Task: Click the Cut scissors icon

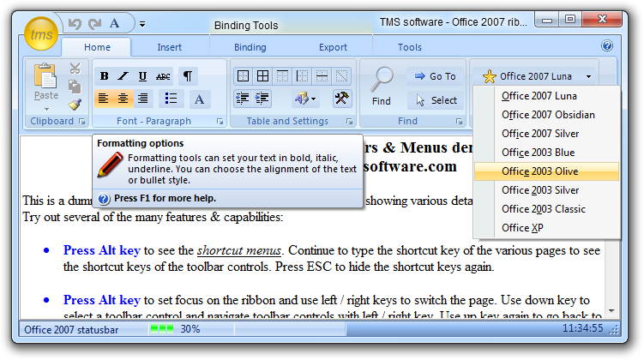Action: point(75,68)
